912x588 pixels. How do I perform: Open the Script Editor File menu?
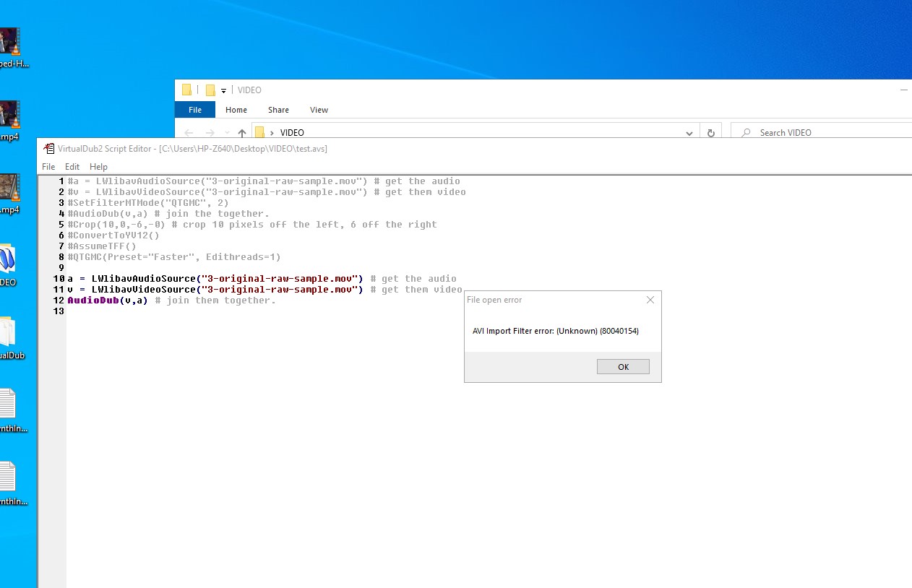[x=48, y=167]
